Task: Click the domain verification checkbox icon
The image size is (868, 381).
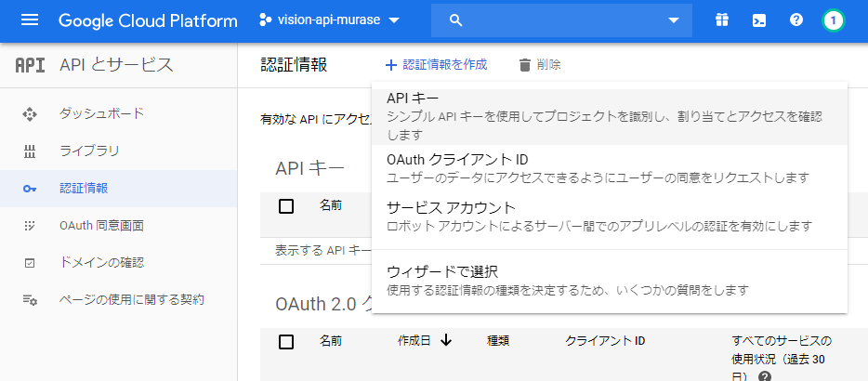Action: pyautogui.click(x=30, y=263)
